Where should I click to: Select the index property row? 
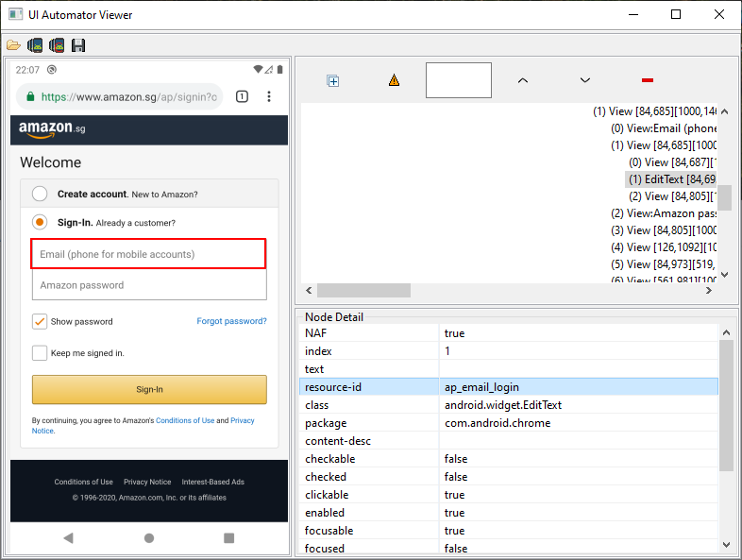tap(509, 350)
